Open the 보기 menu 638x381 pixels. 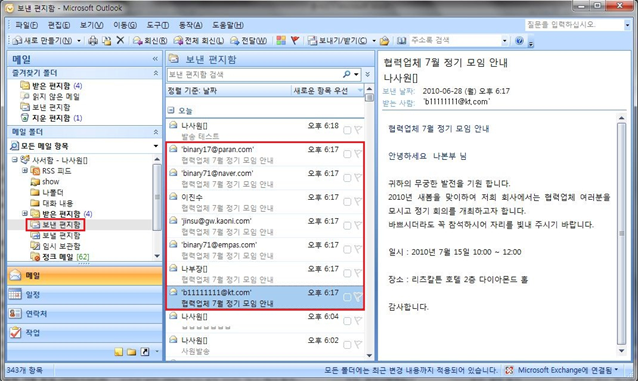coord(91,25)
